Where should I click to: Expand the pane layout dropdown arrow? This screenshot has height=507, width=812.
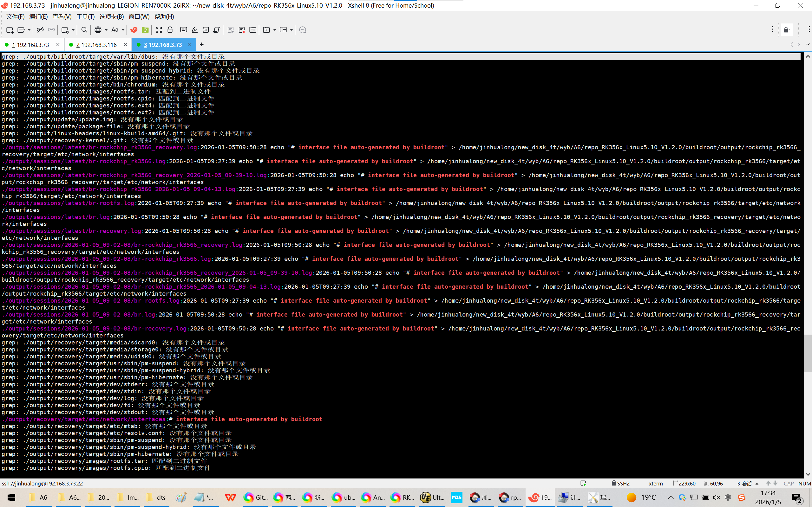pos(291,30)
